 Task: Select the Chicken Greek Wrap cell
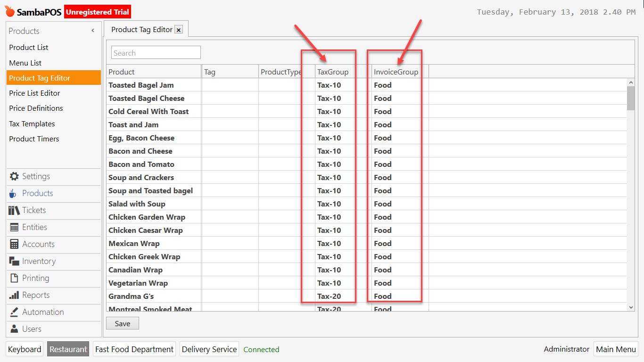[154, 256]
